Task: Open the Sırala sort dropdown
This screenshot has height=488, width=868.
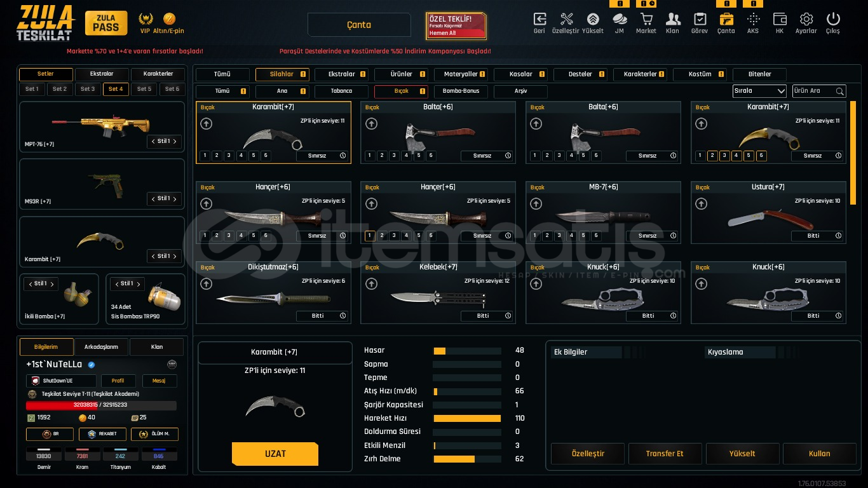Action: click(759, 91)
